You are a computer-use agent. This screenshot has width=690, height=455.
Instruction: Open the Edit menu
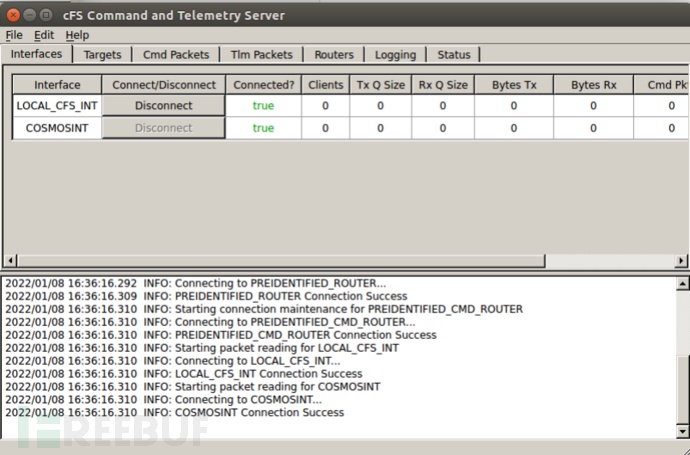44,35
